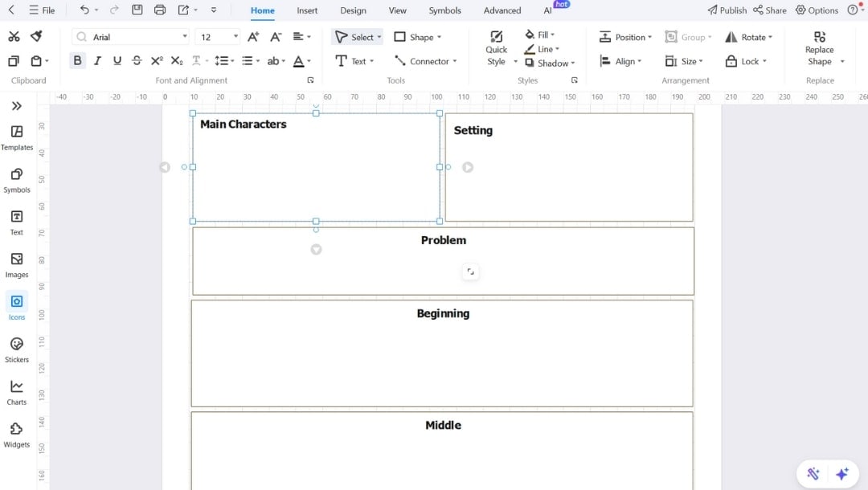The height and width of the screenshot is (490, 868).
Task: Open the Symbols tab
Action: 444,10
